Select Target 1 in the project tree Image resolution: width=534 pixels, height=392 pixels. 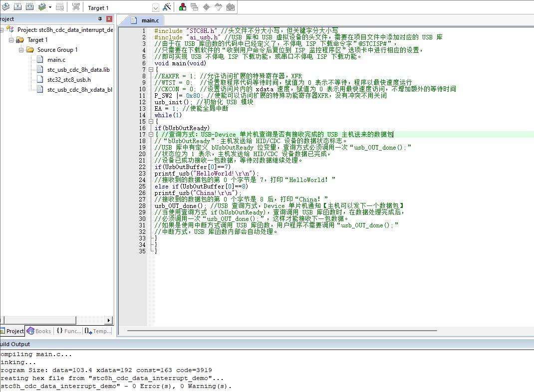pos(37,40)
